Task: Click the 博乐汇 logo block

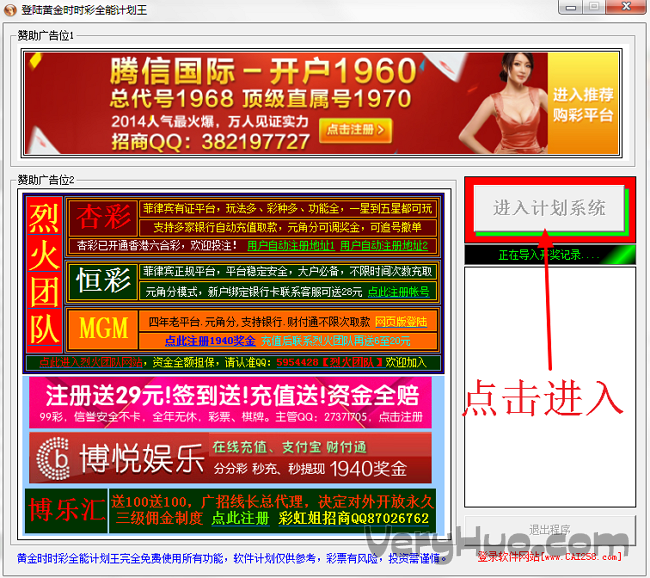Action: tap(66, 511)
